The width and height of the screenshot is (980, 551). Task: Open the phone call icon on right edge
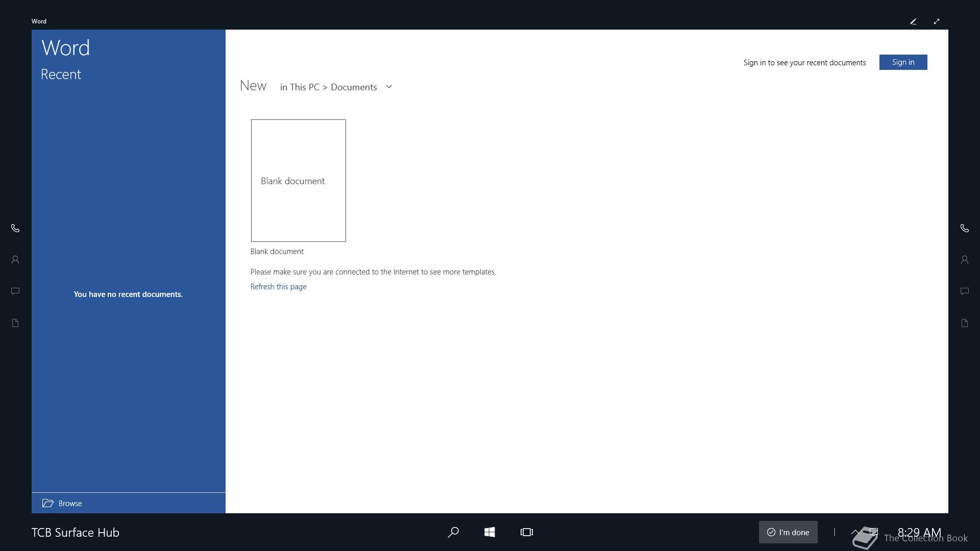tap(965, 228)
